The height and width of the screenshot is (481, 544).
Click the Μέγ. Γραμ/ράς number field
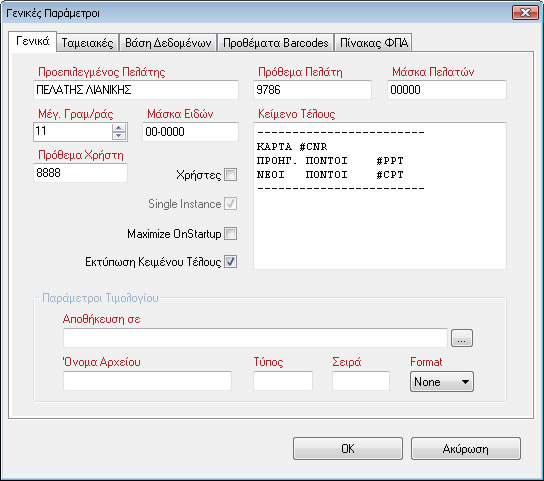pos(73,132)
